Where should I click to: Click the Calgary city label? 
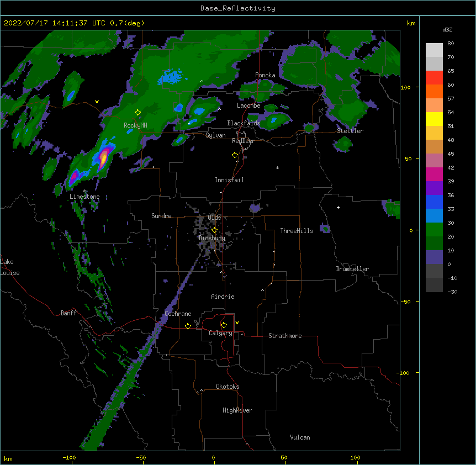tap(220, 333)
